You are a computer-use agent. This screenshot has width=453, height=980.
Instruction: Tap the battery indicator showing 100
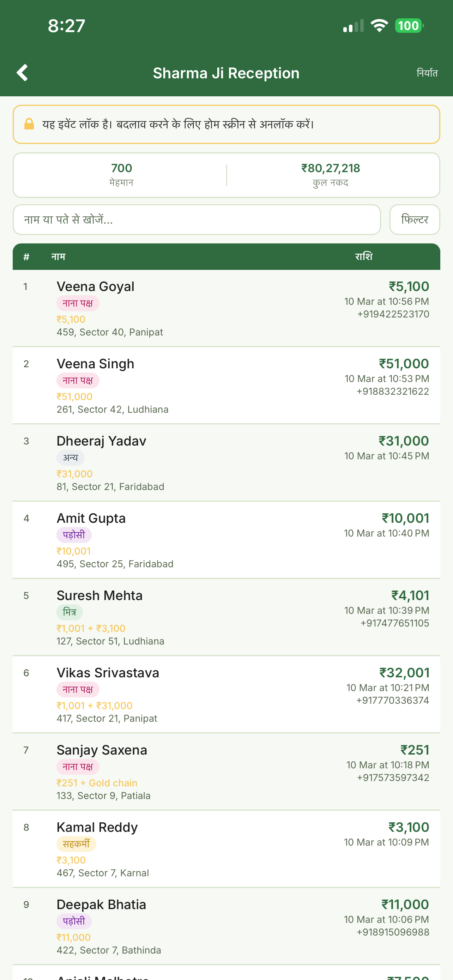409,25
